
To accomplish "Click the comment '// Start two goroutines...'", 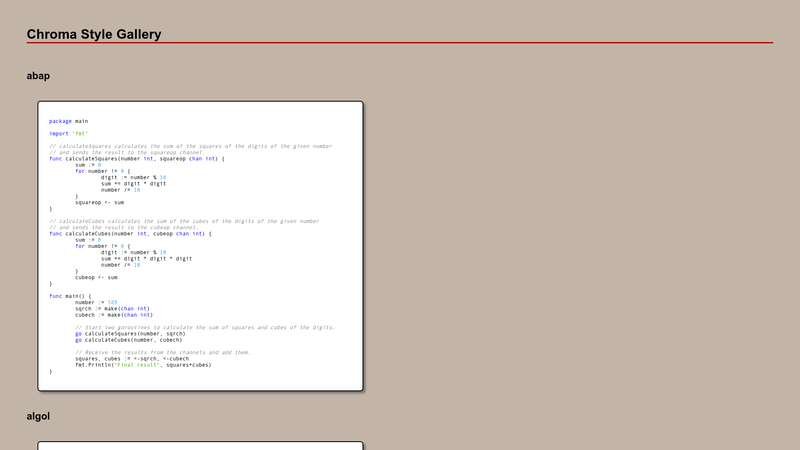I will pyautogui.click(x=205, y=328).
